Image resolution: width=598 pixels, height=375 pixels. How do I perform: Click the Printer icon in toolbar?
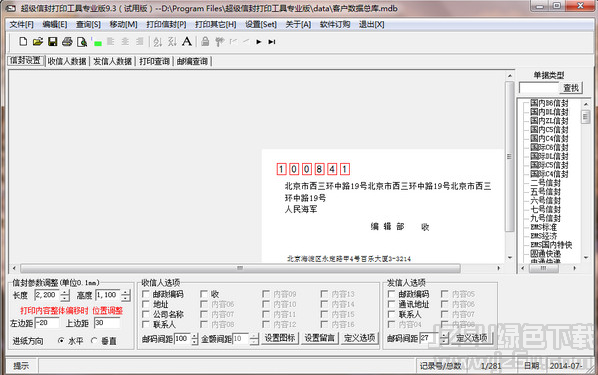pos(67,42)
